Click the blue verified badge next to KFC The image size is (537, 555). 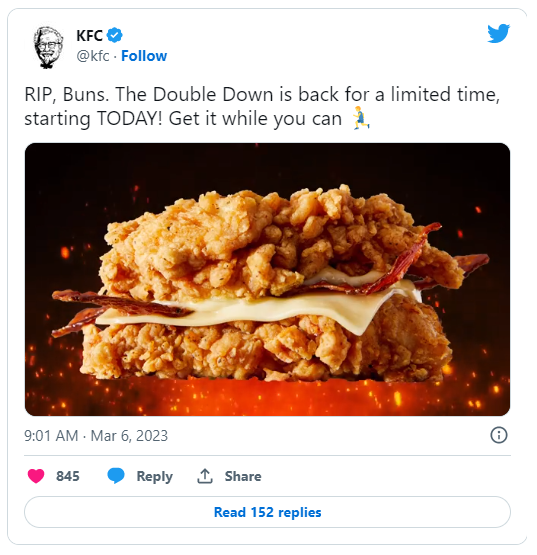point(114,35)
